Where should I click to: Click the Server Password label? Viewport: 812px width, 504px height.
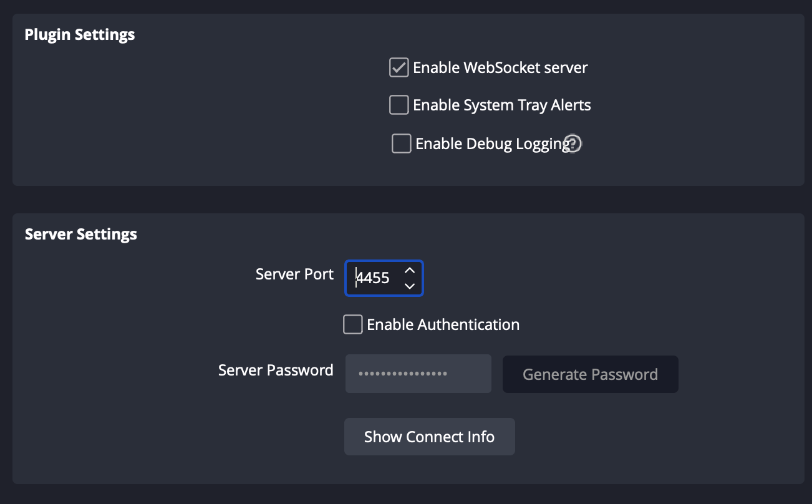275,370
